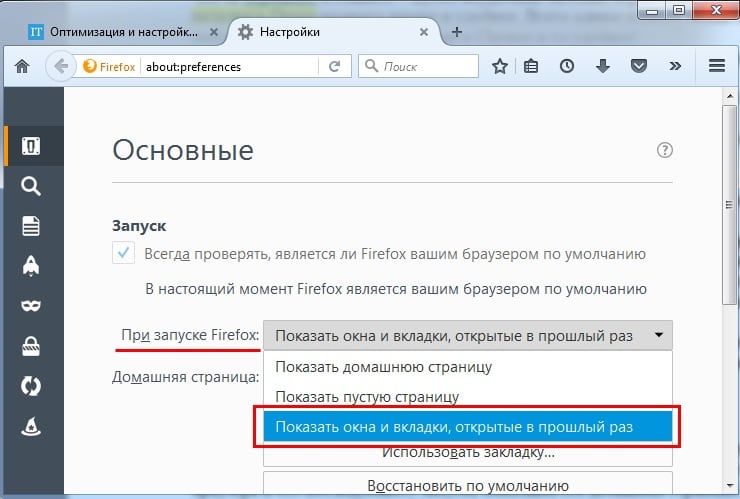Open Security settings lock icon

31,346
